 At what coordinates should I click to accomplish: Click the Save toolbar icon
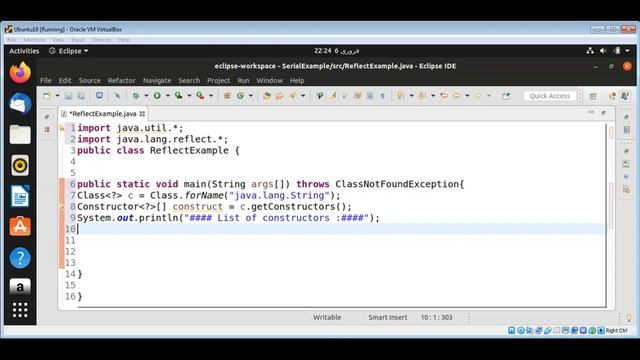[69, 96]
